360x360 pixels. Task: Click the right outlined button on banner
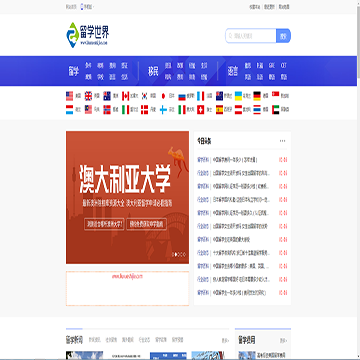click(x=146, y=224)
